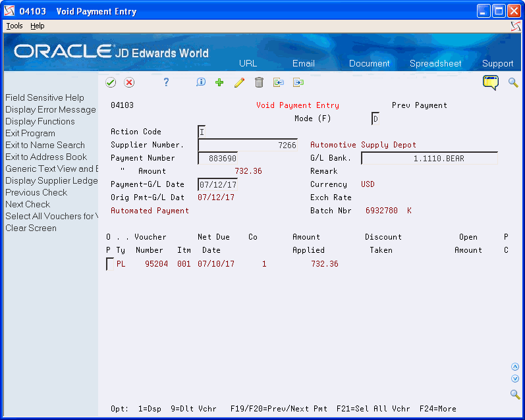Click voucher number 95204
525x420 pixels.
156,264
